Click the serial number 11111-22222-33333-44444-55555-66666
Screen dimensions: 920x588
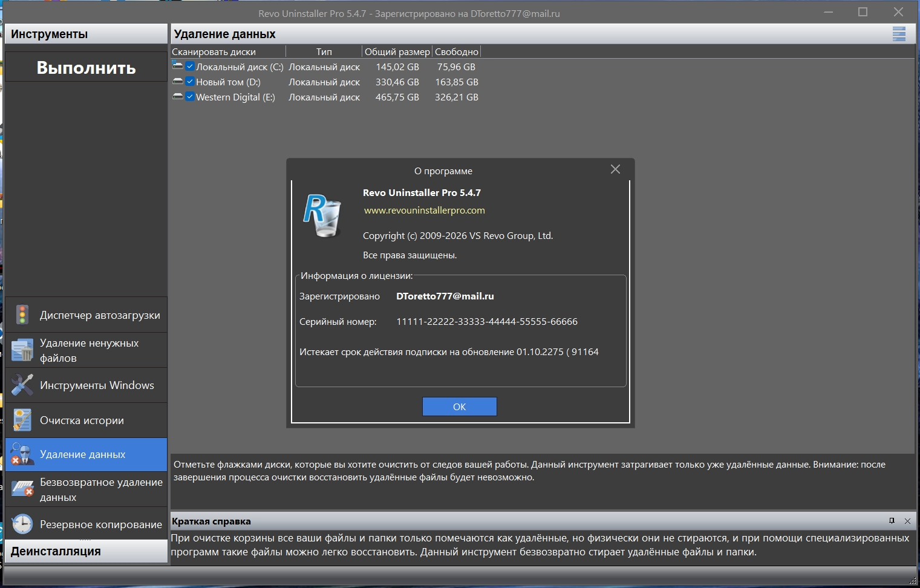click(487, 322)
